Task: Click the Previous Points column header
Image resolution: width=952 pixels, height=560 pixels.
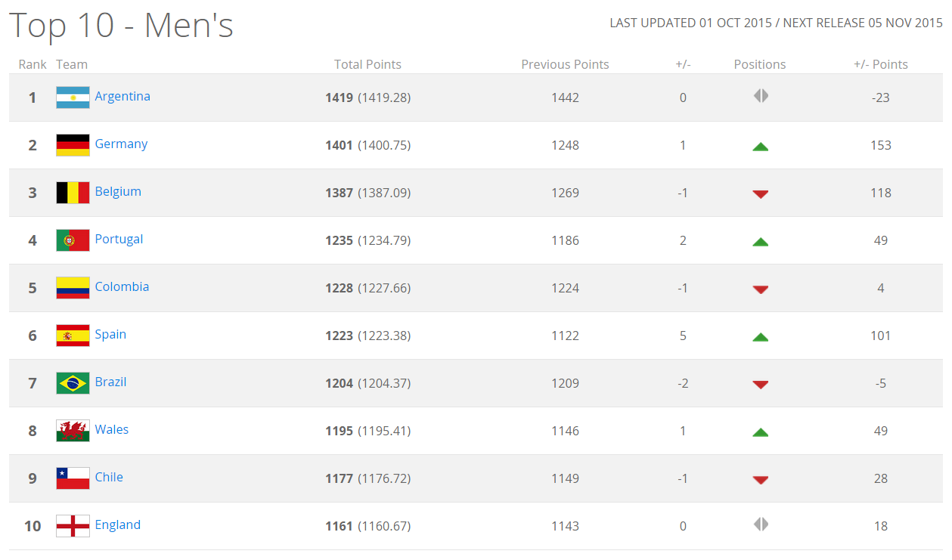Action: click(x=565, y=64)
